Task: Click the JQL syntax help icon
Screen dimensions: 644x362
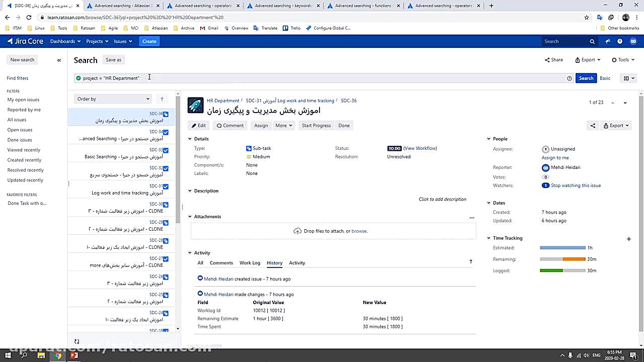Action: [570, 78]
